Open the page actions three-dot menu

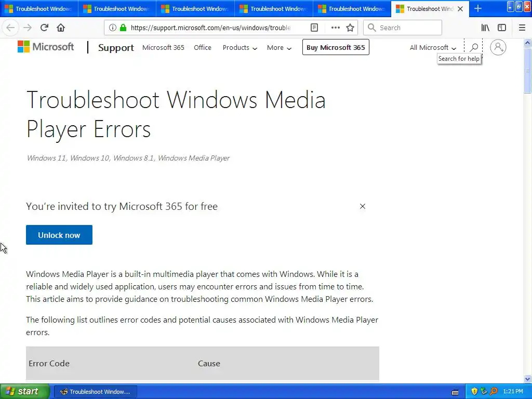(335, 28)
